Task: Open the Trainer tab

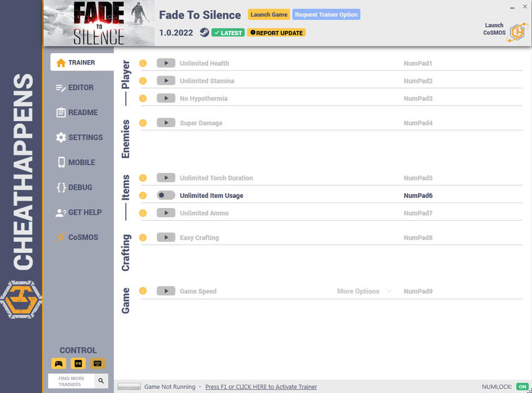Action: 82,63
